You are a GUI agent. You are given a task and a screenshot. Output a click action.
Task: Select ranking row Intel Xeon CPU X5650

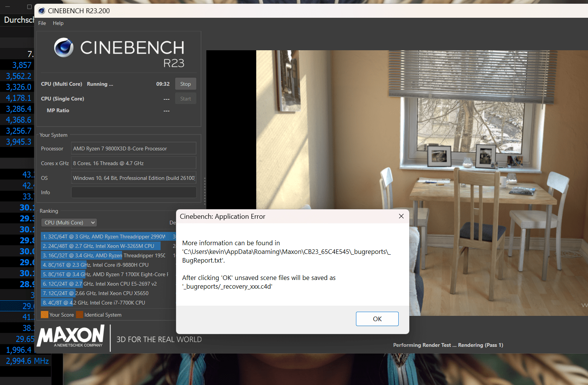pos(108,293)
